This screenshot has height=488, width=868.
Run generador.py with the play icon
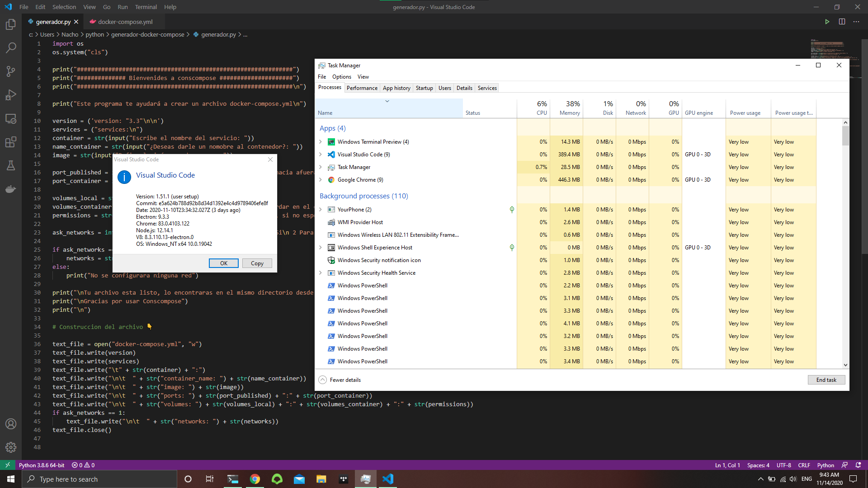pyautogui.click(x=827, y=21)
